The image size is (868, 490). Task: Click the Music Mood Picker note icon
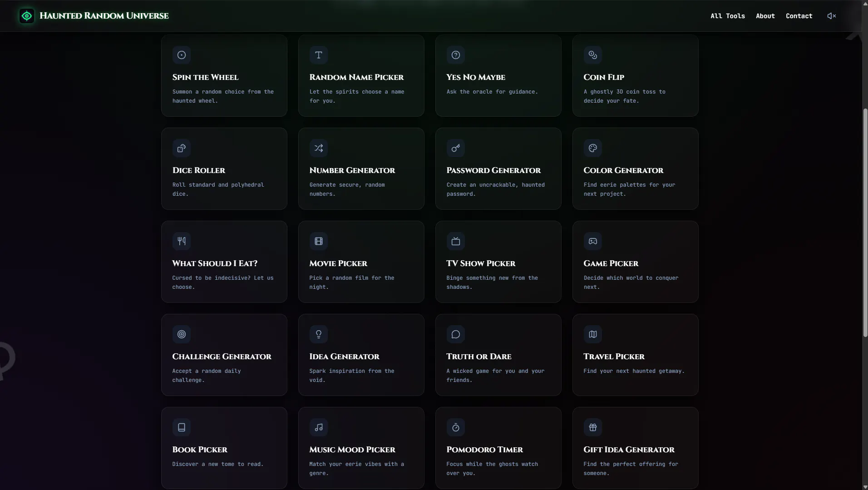point(319,427)
